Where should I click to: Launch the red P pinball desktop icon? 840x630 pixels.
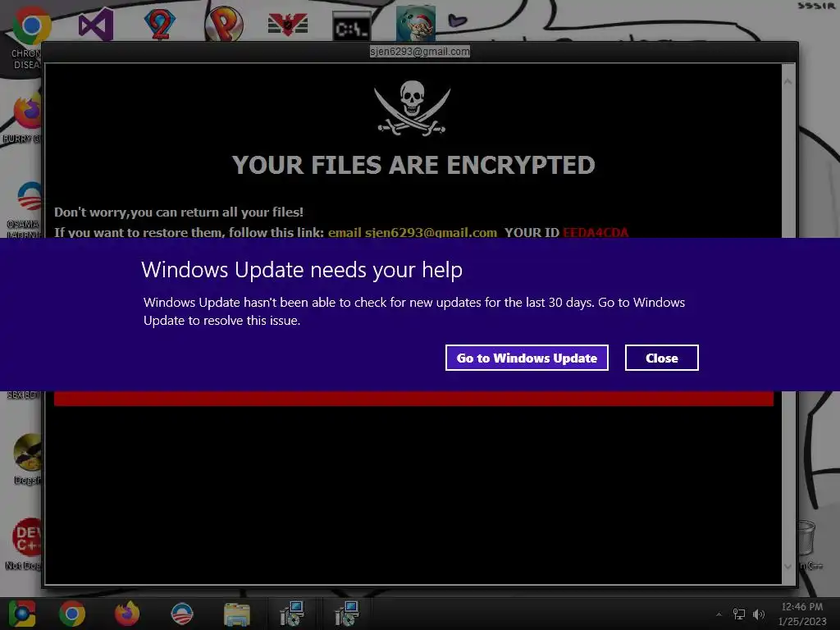tap(225, 24)
